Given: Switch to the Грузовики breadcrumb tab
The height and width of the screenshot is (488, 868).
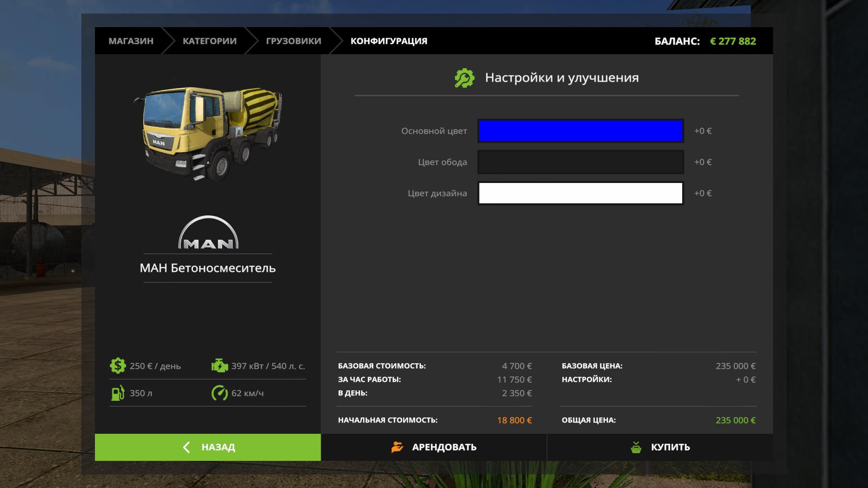Looking at the screenshot, I should pyautogui.click(x=293, y=41).
